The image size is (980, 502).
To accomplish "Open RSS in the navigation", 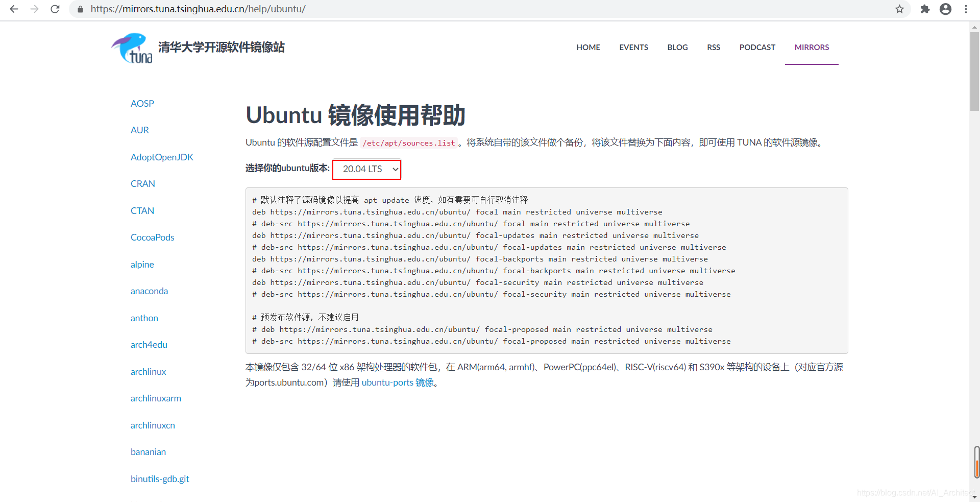I will (714, 47).
